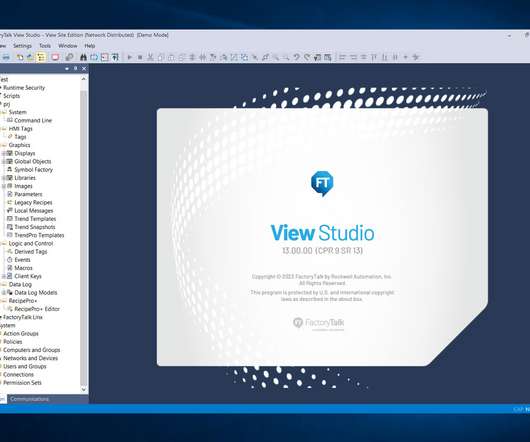Image resolution: width=530 pixels, height=442 pixels.
Task: Select the Permission Sets item
Action: click(22, 383)
